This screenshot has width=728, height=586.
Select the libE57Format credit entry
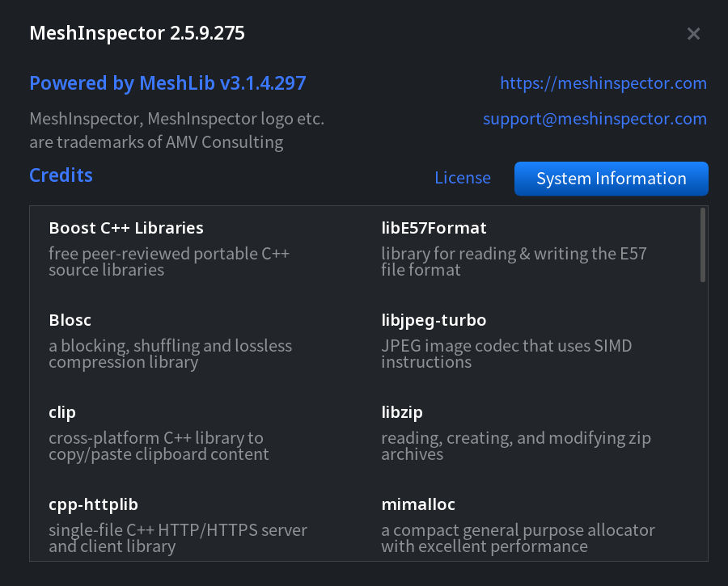coord(434,228)
